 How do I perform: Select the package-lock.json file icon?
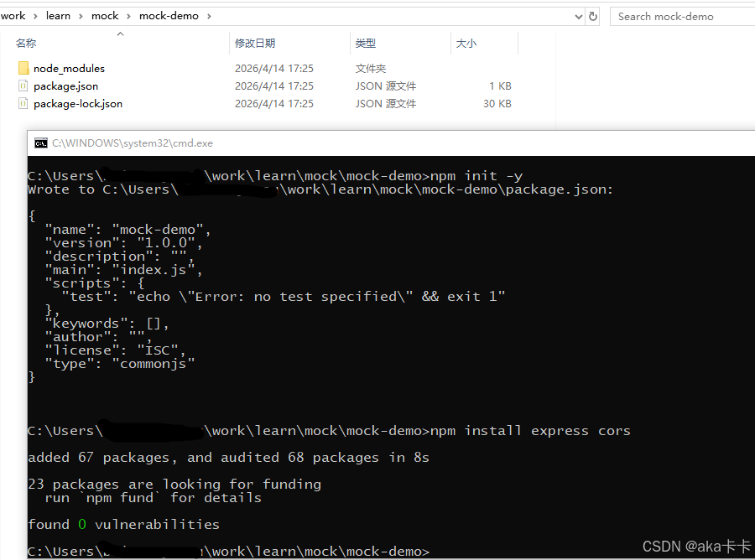coord(23,103)
